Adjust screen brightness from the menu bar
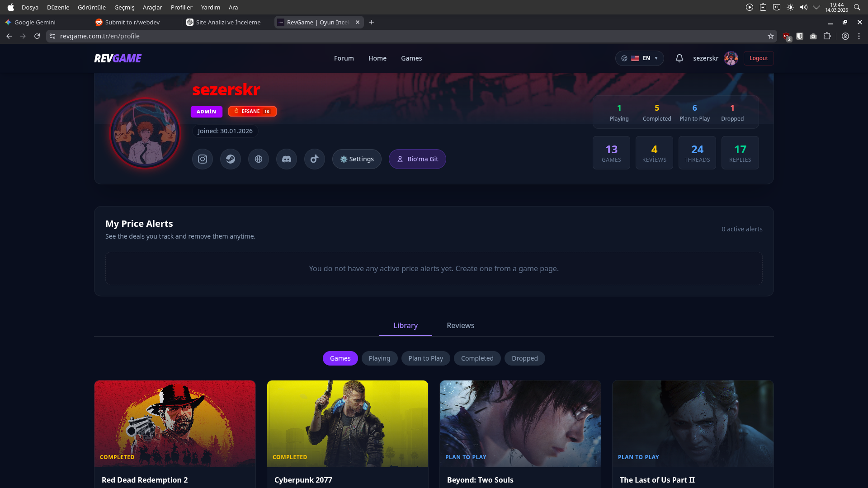Viewport: 868px width, 488px height. (x=790, y=7)
